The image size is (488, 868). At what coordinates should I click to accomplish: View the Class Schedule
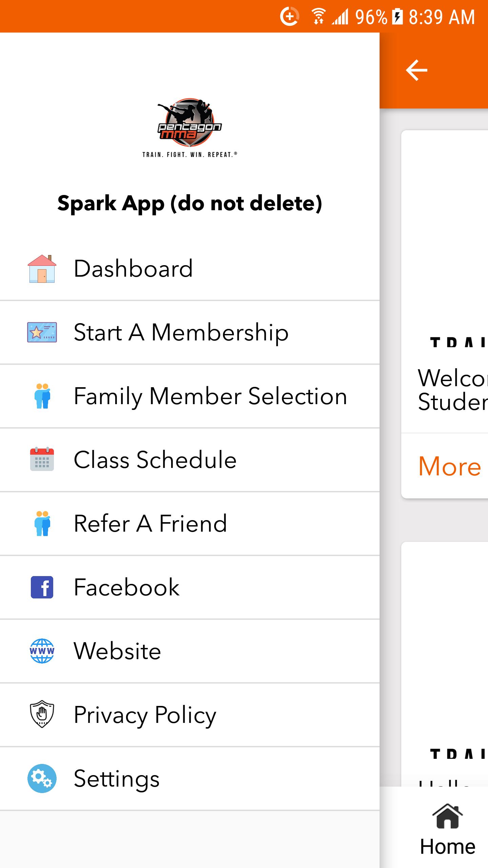(x=190, y=460)
